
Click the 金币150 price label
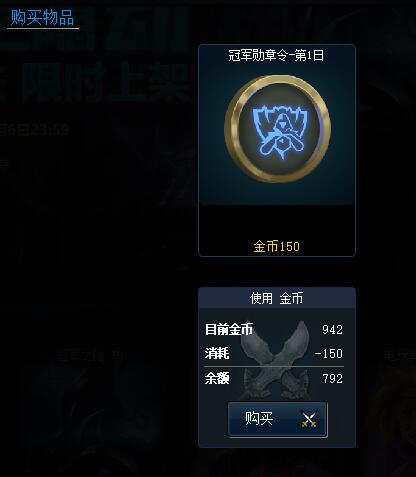pos(276,247)
